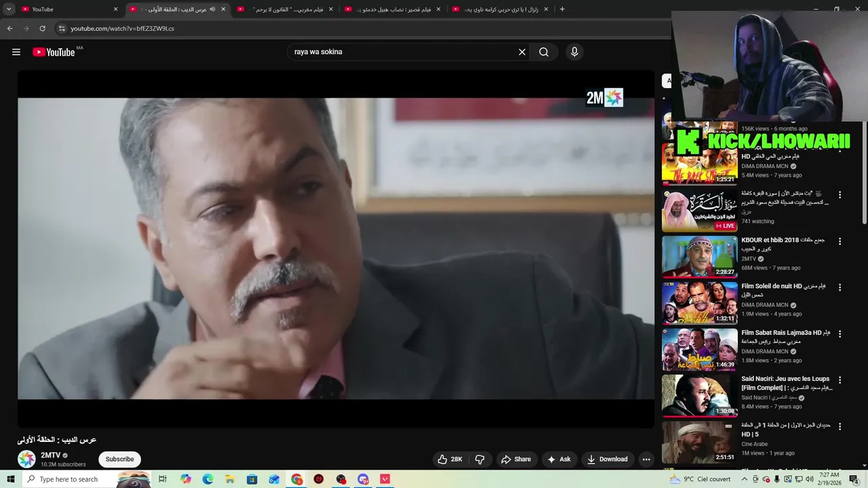This screenshot has height=488, width=868.
Task: Open Film Soleil de nuit HD thumbnail
Action: 699,304
